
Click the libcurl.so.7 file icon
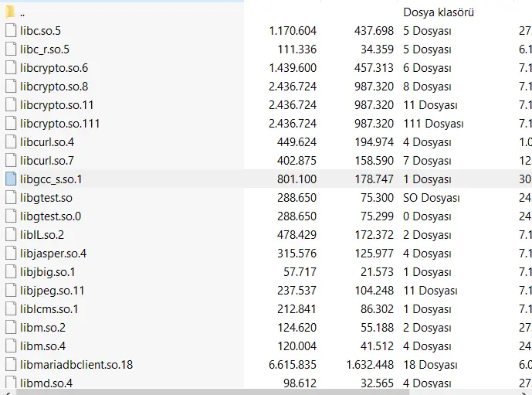click(x=11, y=160)
